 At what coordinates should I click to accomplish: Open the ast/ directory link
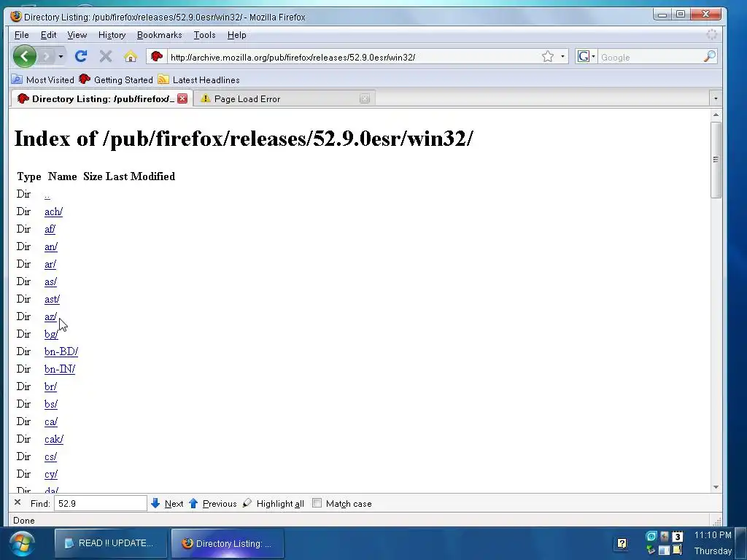point(52,299)
